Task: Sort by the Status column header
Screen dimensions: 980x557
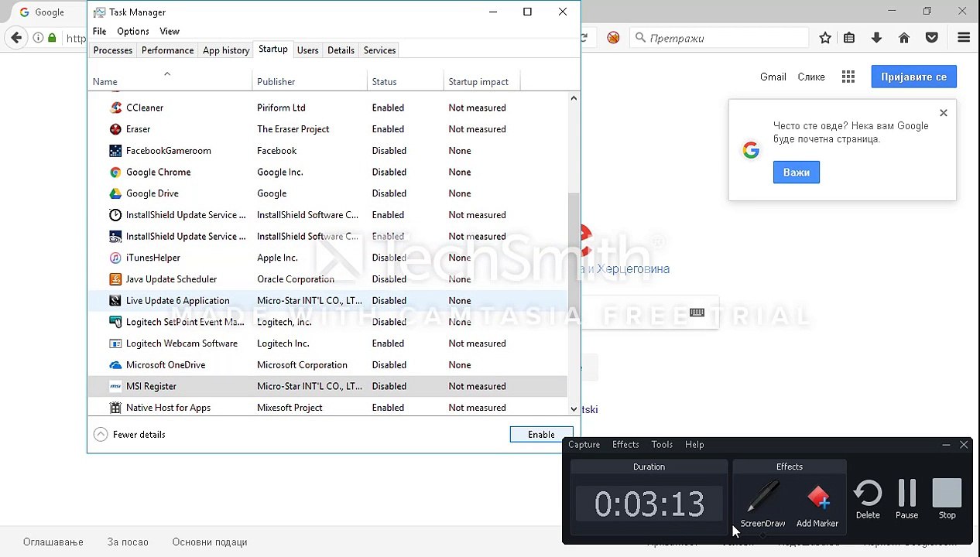Action: tap(405, 81)
